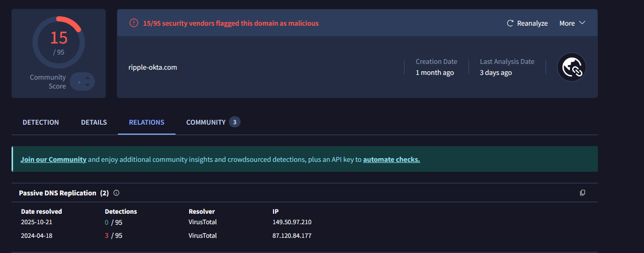Select the Relations tab
The width and height of the screenshot is (644, 253).
147,122
